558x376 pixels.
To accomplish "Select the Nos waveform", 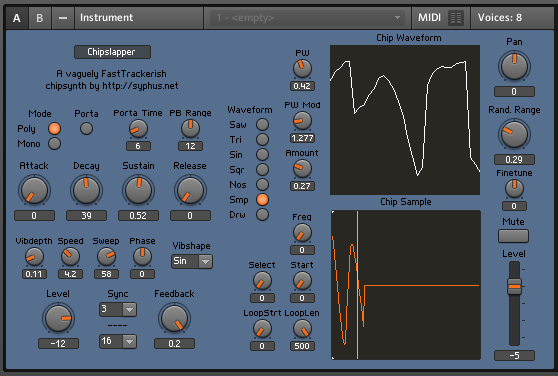I will click(x=262, y=185).
